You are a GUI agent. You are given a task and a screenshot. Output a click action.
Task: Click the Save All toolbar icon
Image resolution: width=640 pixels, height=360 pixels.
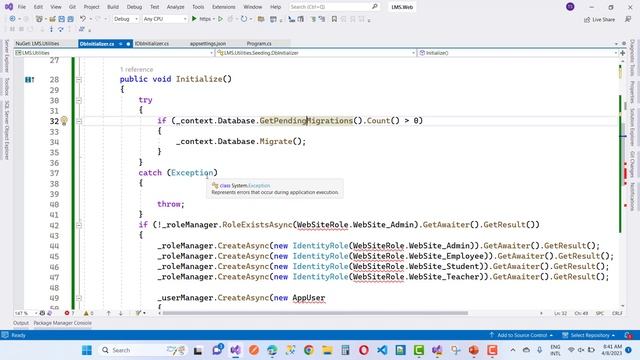70,19
